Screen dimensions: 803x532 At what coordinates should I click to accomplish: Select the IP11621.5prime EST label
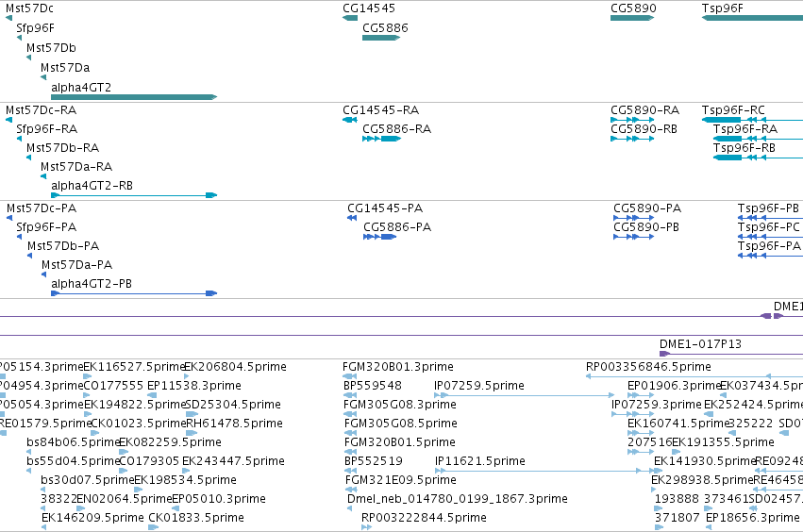coord(480,461)
